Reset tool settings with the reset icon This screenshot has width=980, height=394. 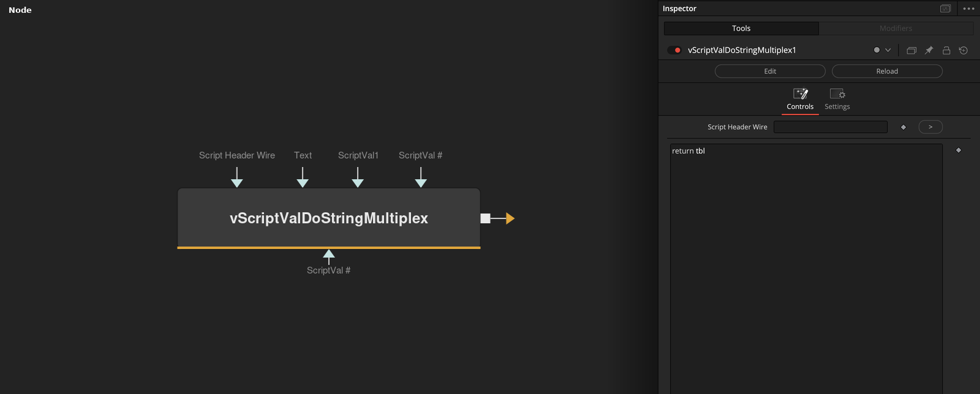[x=963, y=50]
